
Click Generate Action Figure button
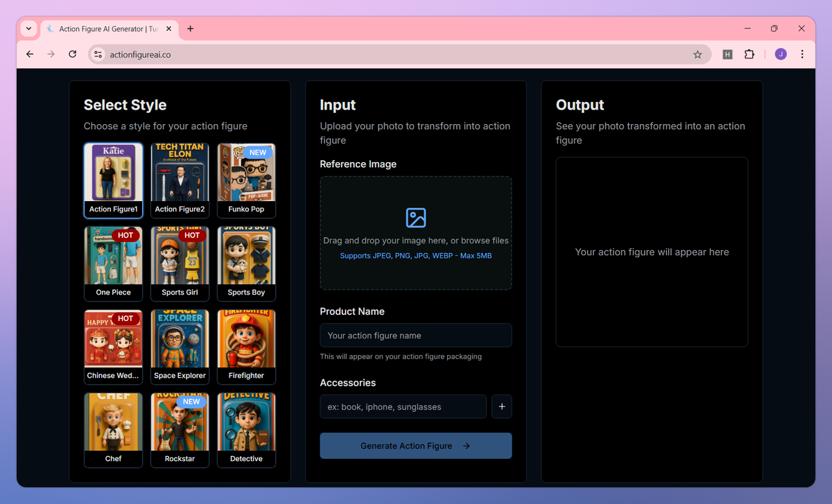pos(416,446)
